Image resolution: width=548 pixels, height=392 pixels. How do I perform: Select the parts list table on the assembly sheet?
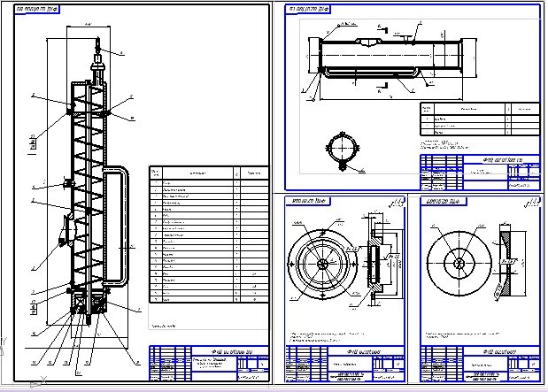pos(207,236)
